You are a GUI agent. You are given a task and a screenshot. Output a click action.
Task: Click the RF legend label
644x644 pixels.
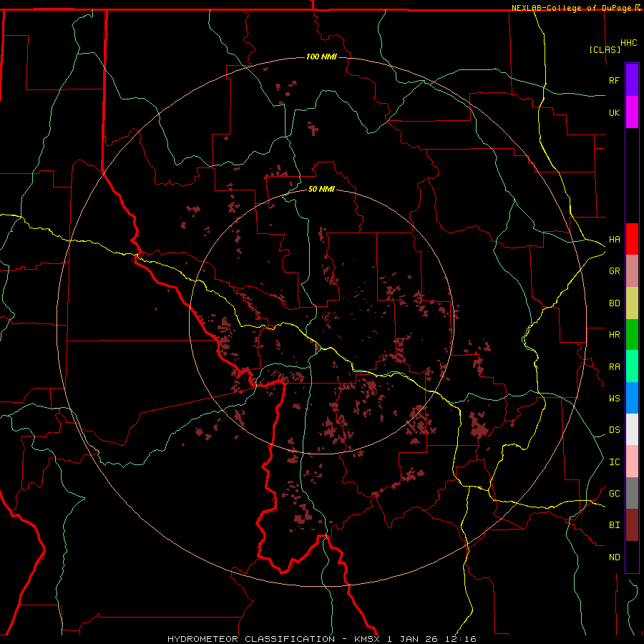[614, 80]
